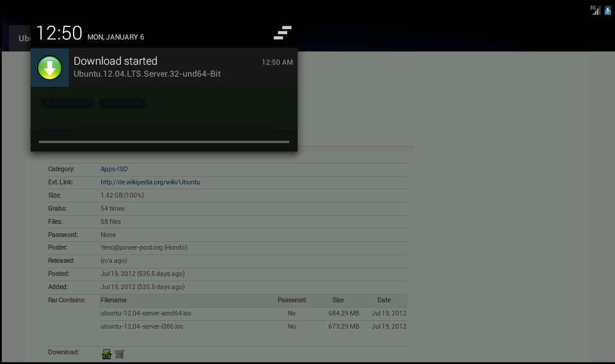Click the Date column header
This screenshot has width=615, height=364.
point(384,300)
